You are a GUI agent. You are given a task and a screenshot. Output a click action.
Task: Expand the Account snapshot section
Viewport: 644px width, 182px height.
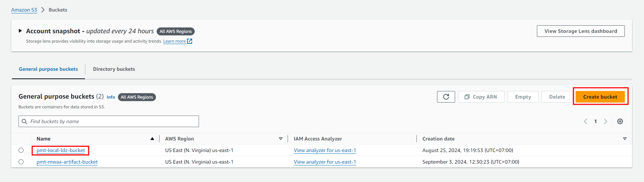pos(20,31)
